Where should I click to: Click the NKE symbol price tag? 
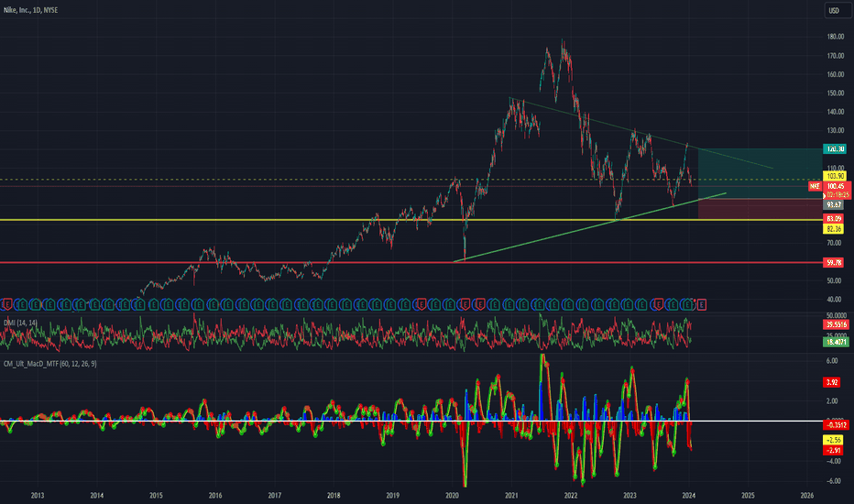coord(815,186)
